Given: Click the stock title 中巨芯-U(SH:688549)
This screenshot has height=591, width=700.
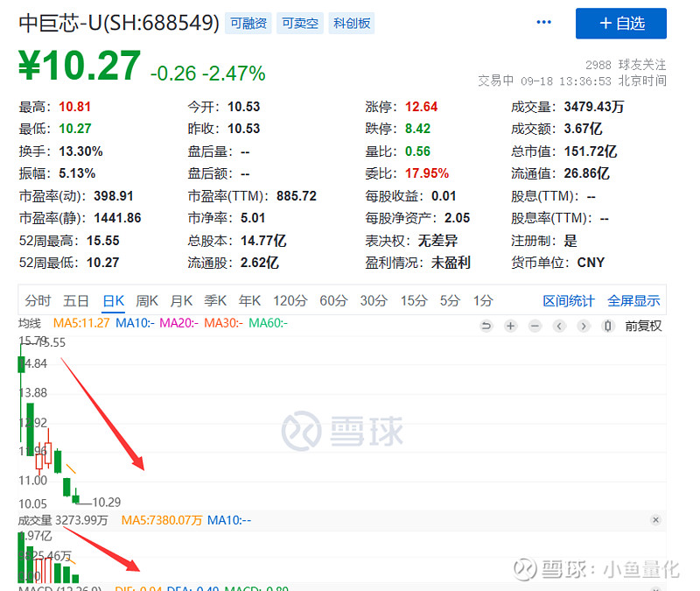Looking at the screenshot, I should pos(119,23).
